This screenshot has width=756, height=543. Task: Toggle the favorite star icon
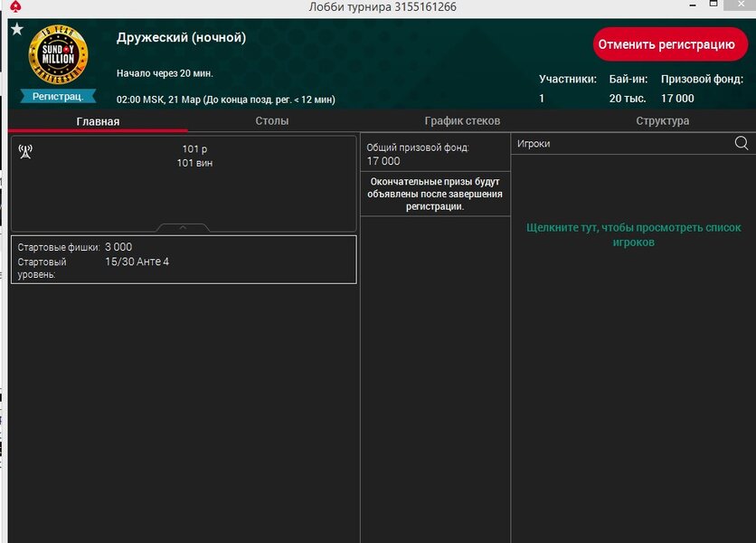tap(16, 29)
